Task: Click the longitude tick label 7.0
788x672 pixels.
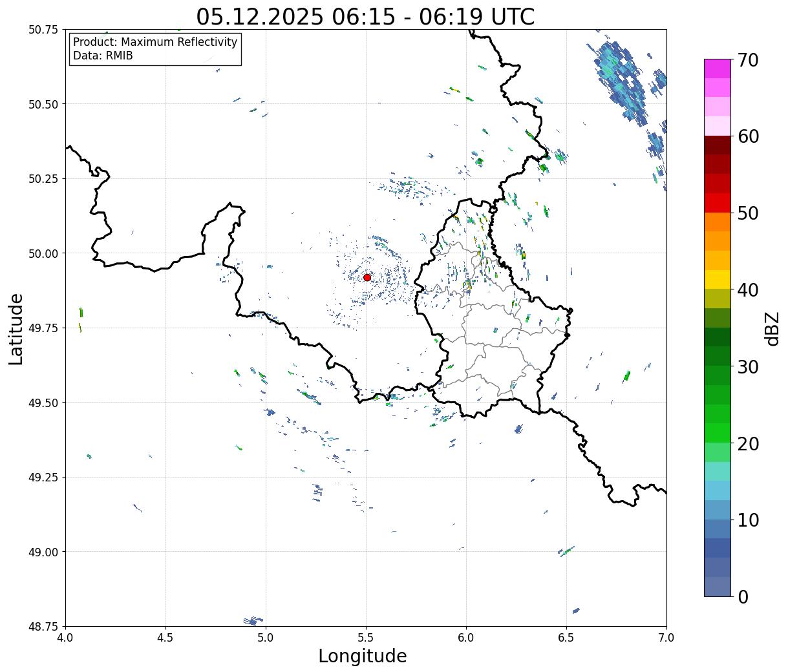Action: tap(666, 637)
